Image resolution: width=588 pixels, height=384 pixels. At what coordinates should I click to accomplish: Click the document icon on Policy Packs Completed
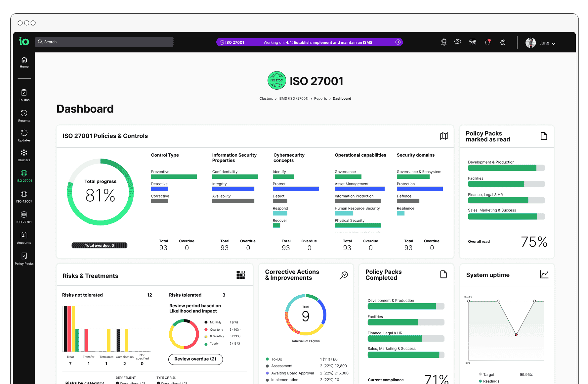[x=443, y=274]
